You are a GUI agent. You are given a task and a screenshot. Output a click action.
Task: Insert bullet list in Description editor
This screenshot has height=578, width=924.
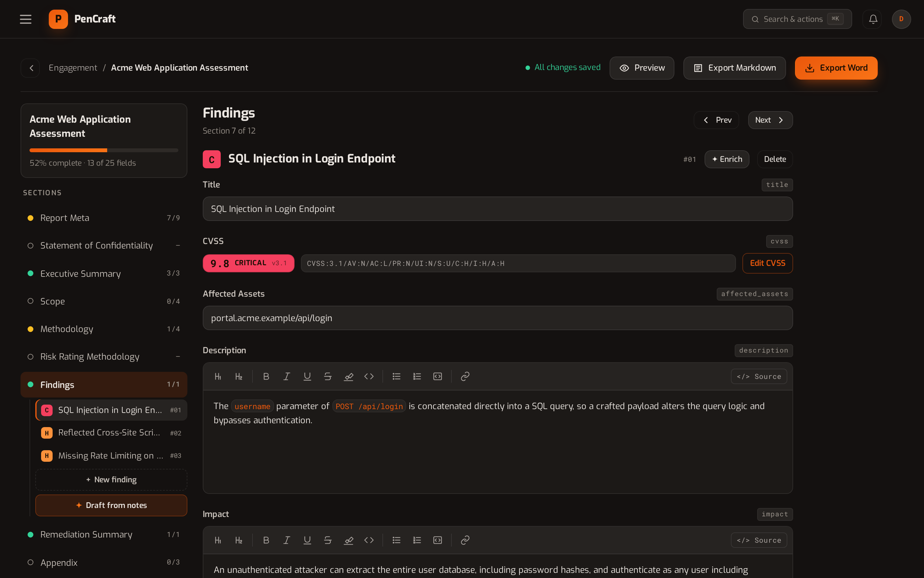[396, 377]
